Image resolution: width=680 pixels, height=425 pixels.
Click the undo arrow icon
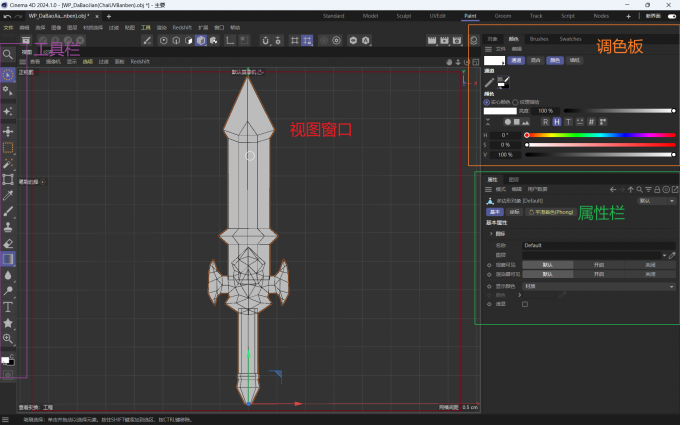click(x=7, y=16)
